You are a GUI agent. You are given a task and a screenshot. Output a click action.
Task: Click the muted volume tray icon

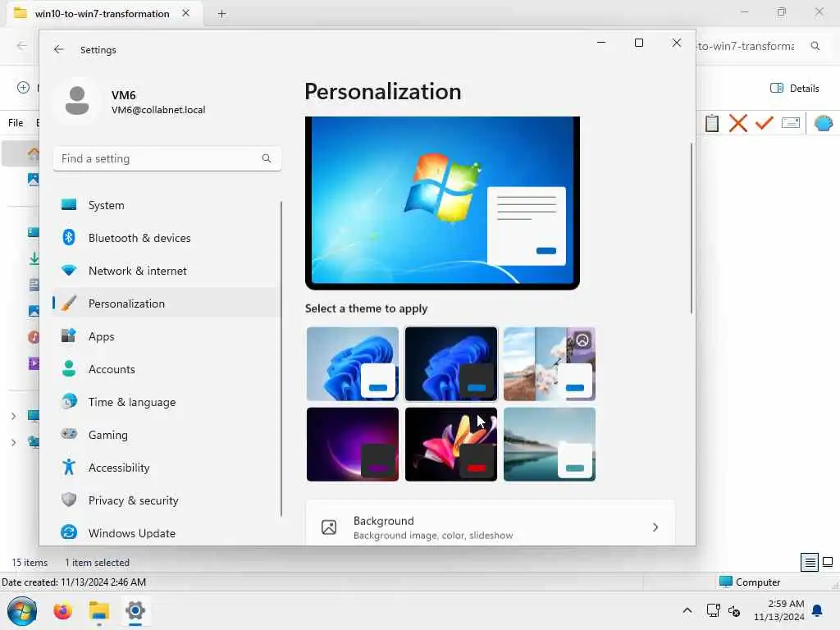tap(734, 610)
